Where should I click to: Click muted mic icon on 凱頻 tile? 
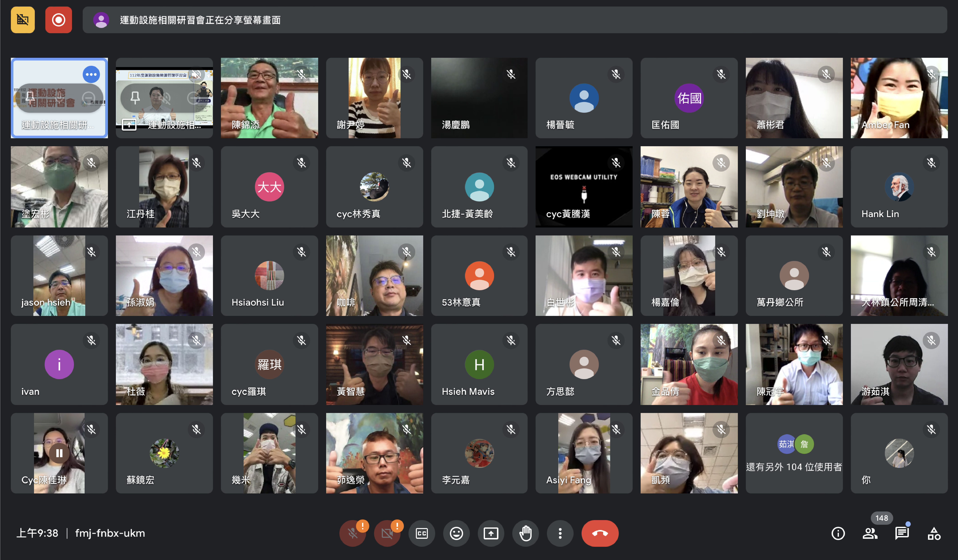coord(721,430)
